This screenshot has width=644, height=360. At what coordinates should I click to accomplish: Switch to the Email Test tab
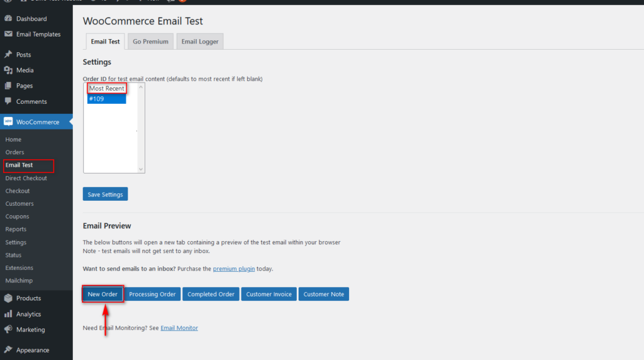(105, 42)
